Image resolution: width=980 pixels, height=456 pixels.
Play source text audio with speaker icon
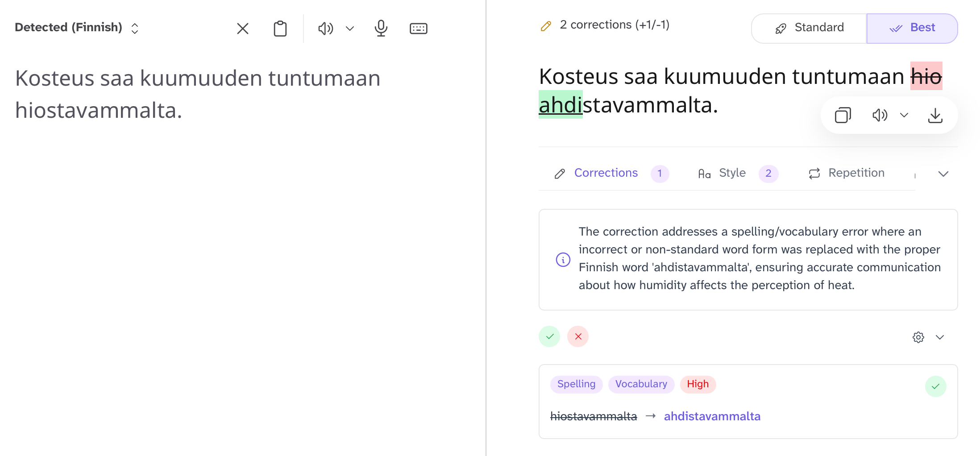[x=325, y=29]
